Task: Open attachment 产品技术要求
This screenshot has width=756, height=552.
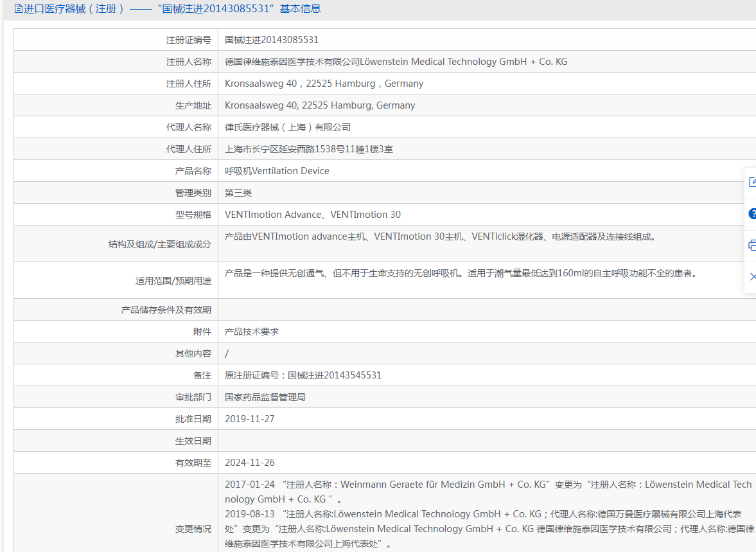Action: (251, 331)
